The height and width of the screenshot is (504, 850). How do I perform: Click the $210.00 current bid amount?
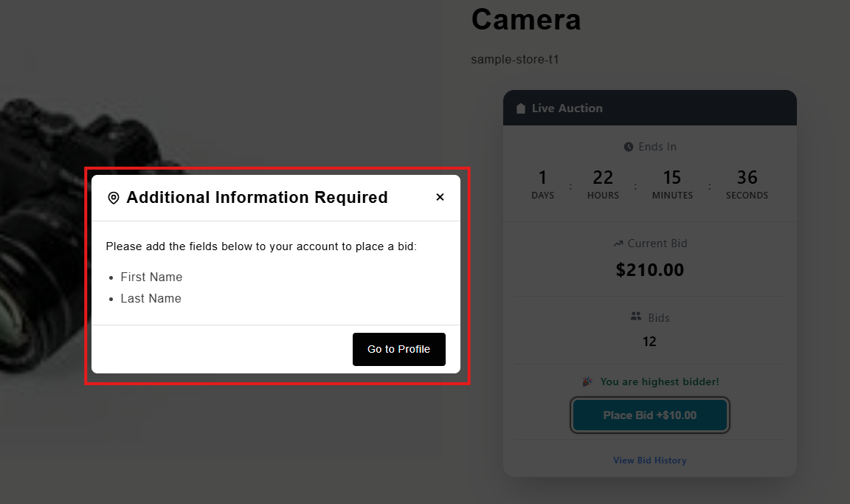[649, 270]
